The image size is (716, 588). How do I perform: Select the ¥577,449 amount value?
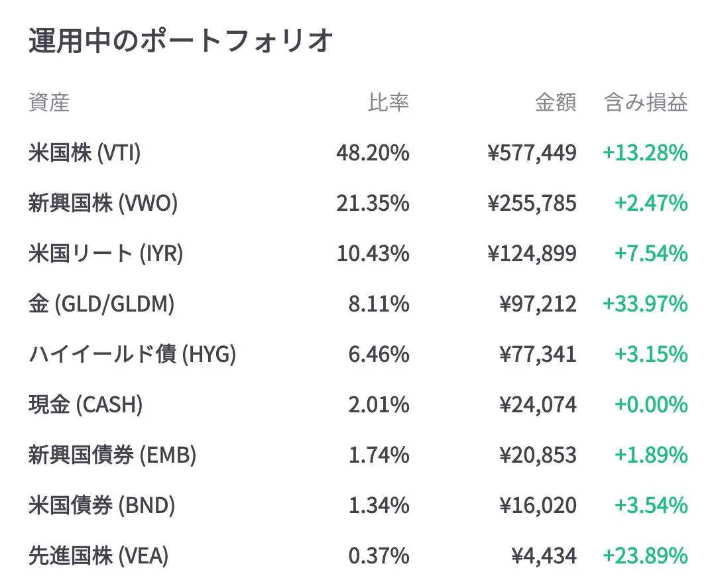point(532,153)
